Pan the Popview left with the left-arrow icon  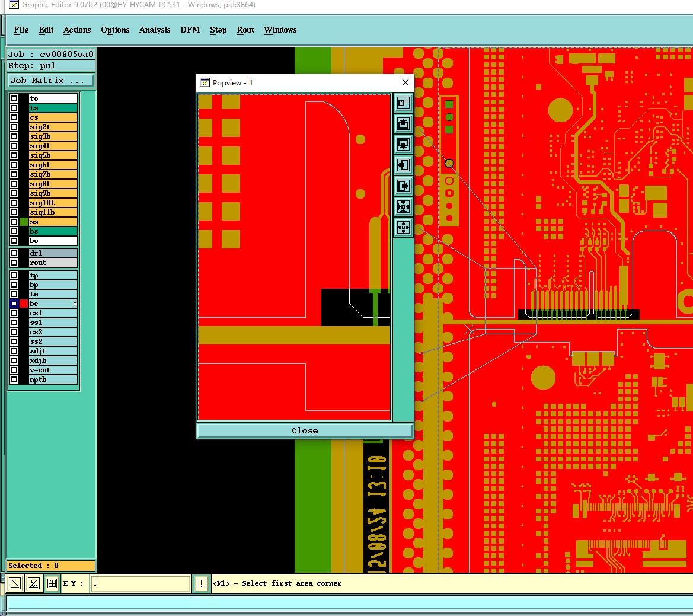(x=403, y=165)
